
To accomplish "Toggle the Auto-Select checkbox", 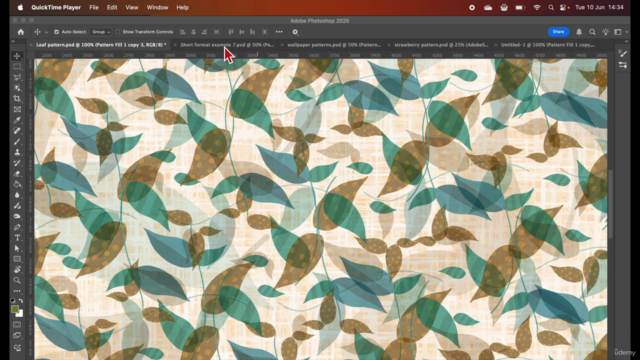I will (56, 32).
